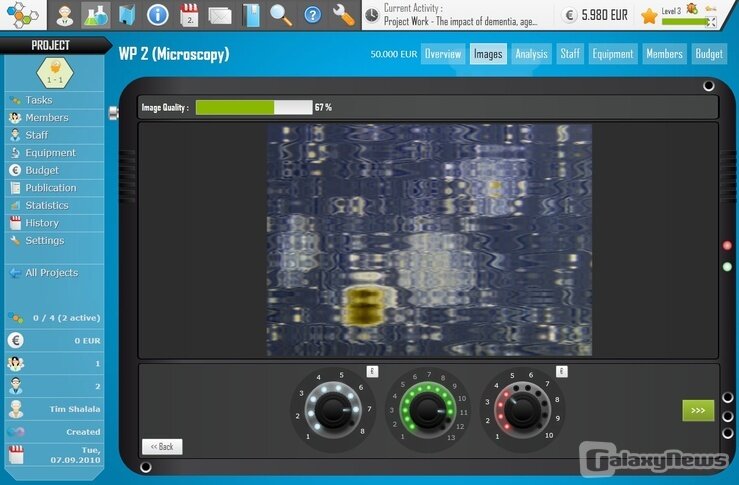Open the Equipment tab
Viewport: 739px width, 485px height.
click(612, 54)
